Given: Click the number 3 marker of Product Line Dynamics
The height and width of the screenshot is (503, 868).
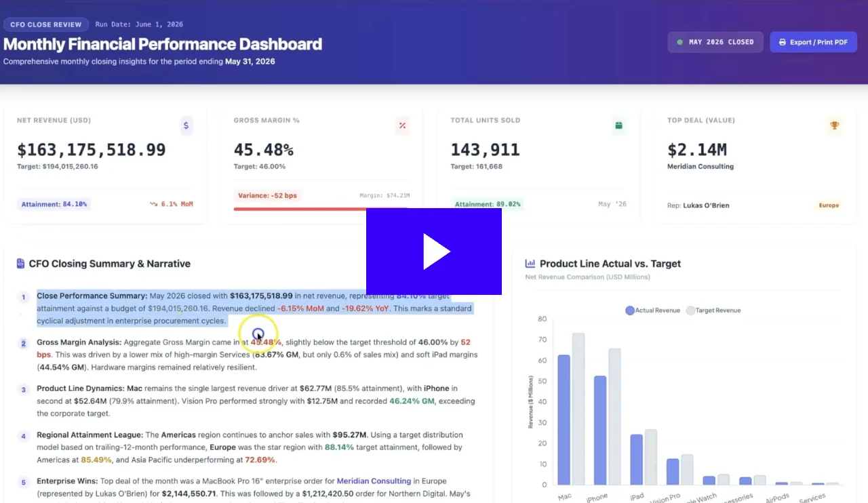Looking at the screenshot, I should pos(23,390).
